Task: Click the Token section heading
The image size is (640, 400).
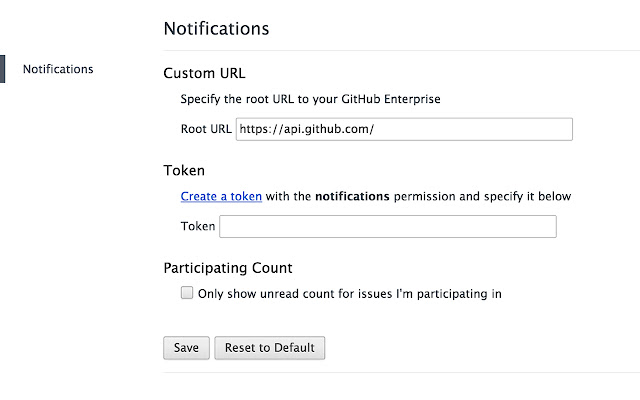Action: pos(184,171)
